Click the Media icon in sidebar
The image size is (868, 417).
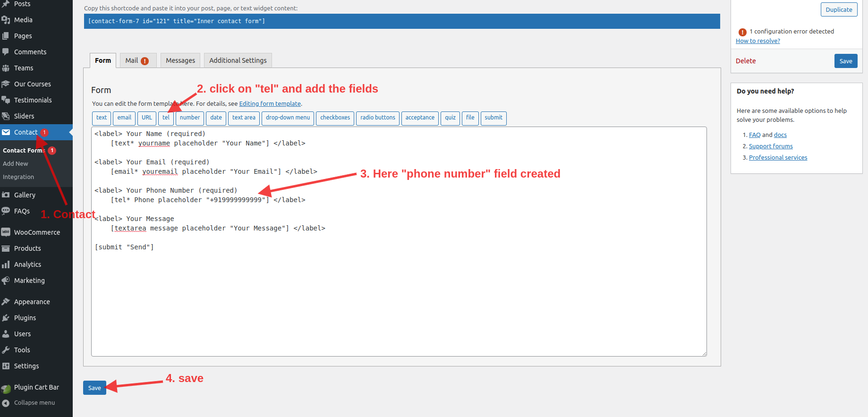point(6,20)
